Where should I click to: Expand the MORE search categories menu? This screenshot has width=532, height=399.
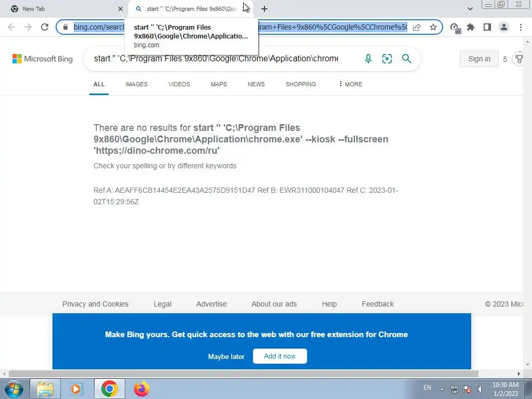click(x=351, y=84)
